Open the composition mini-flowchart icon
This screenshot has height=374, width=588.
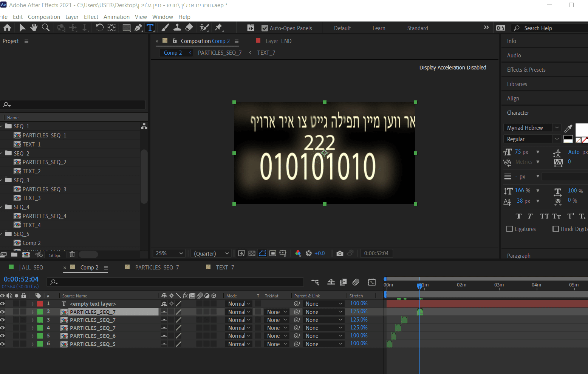[x=315, y=282]
